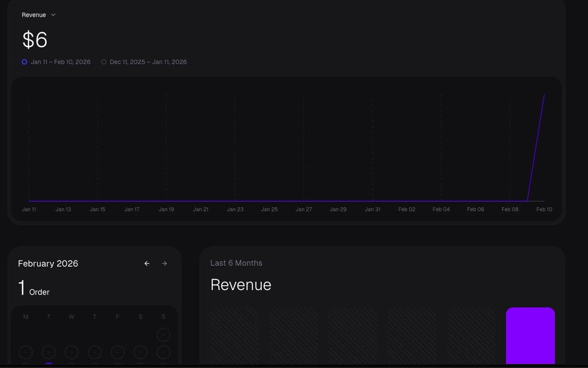The image size is (588, 368).
Task: Select second-row Friday day circle in calendar
Action: [118, 352]
